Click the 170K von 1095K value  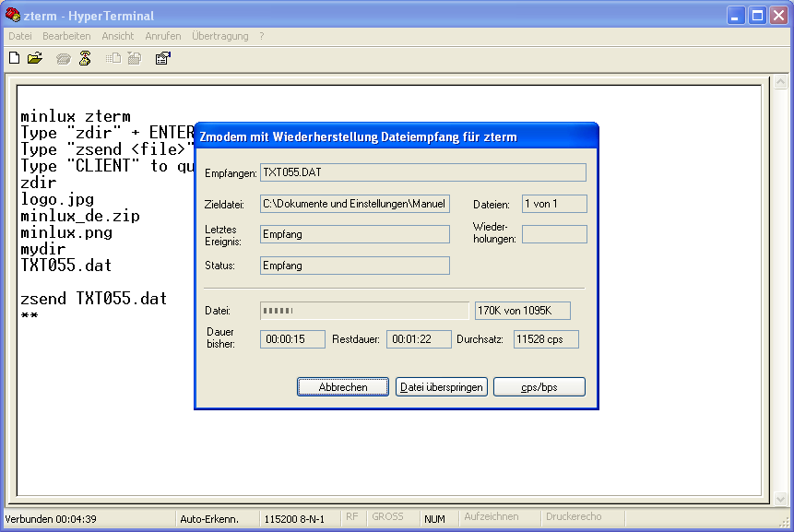pos(523,311)
